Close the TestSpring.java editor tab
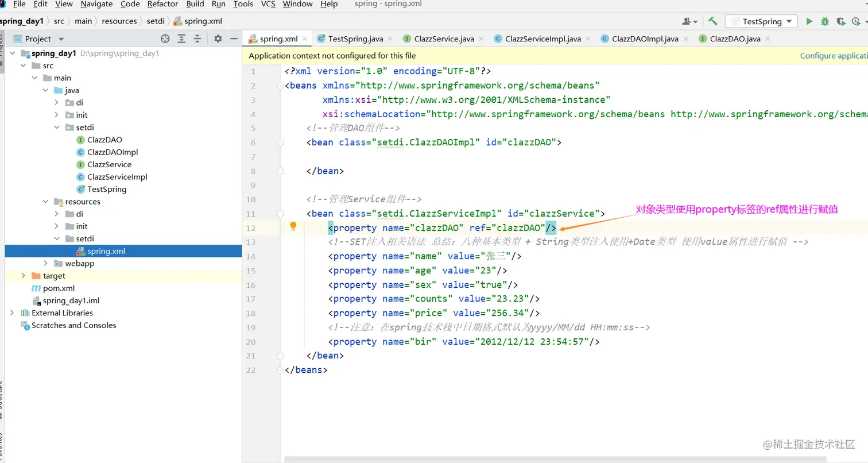The width and height of the screenshot is (868, 463). 390,38
